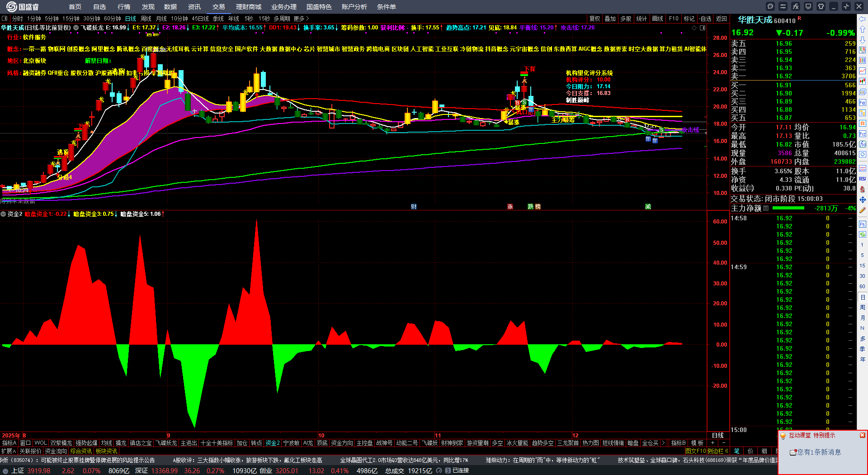Click the RSI indicator sidebar icon

pyautogui.click(x=863, y=179)
